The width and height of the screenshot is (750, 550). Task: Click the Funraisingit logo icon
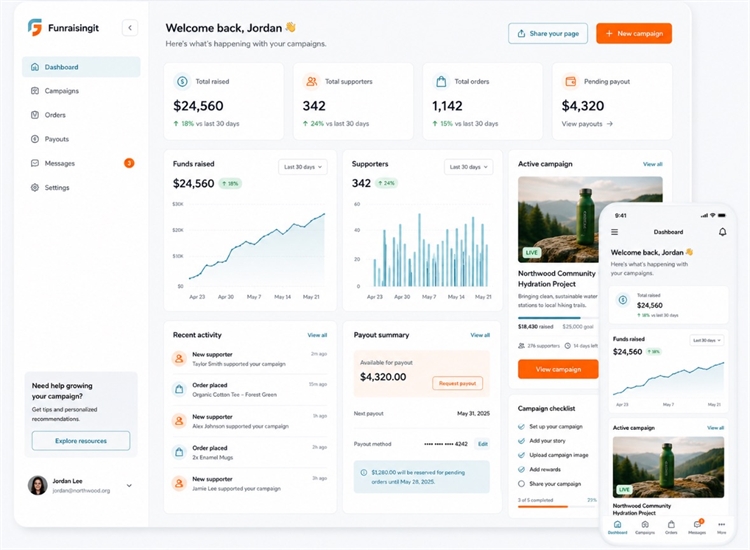(34, 27)
